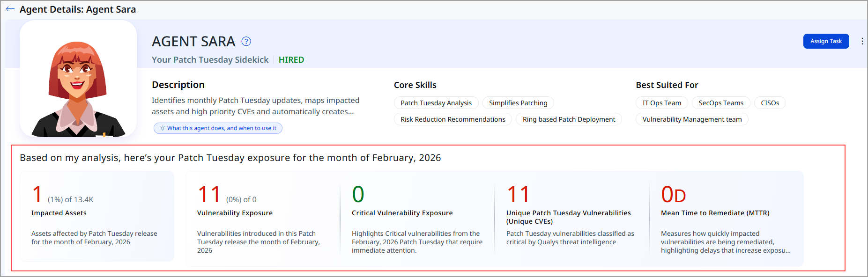This screenshot has width=868, height=277.
Task: Click 'Unique Patch Tuesday Vulnerabilities (Unique CVEs)' label
Action: (x=569, y=217)
